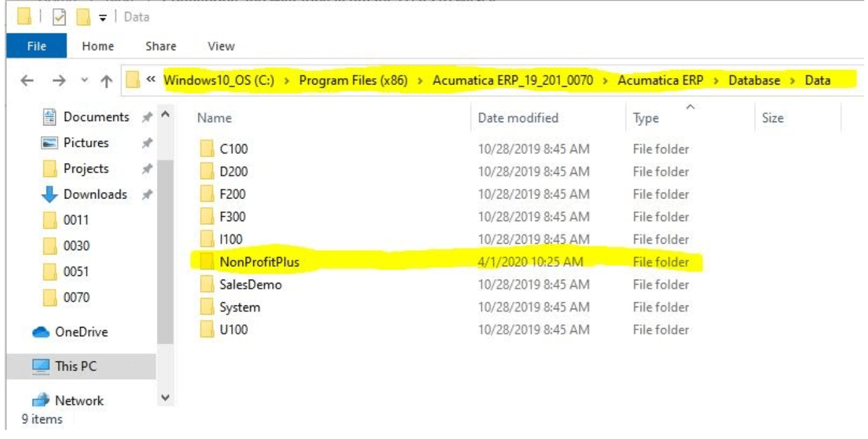868x439 pixels.
Task: Select the SalesDemo folder icon
Action: tap(207, 285)
